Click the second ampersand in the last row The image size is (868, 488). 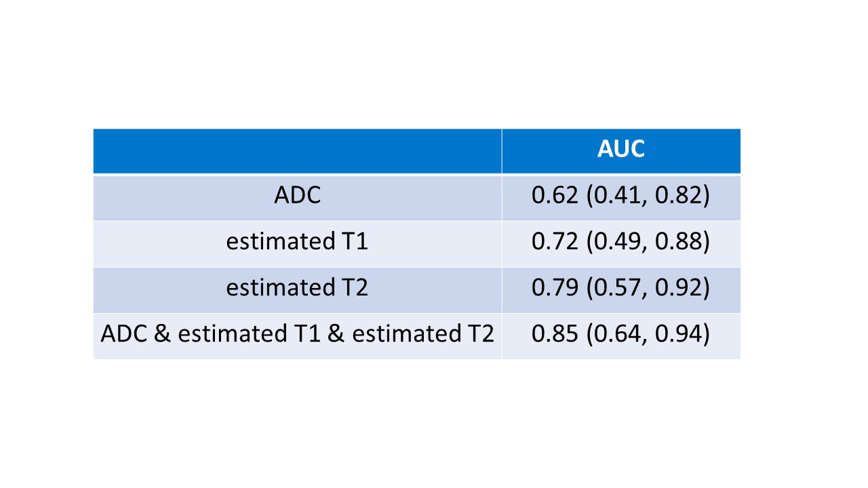(x=336, y=334)
